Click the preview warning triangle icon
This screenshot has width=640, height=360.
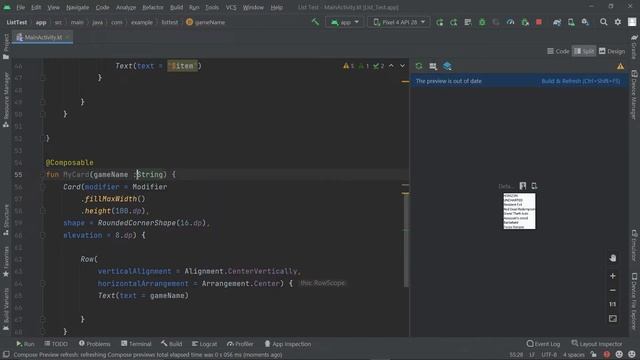pos(620,66)
